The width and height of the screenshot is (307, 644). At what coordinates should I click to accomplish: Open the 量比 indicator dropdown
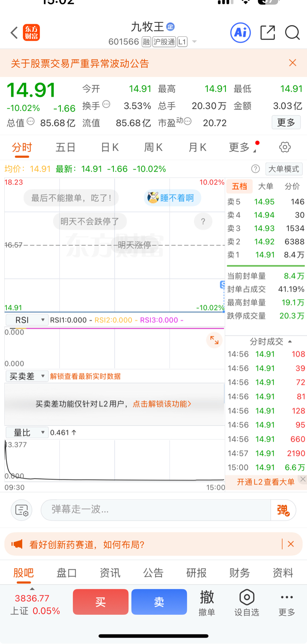click(27, 432)
